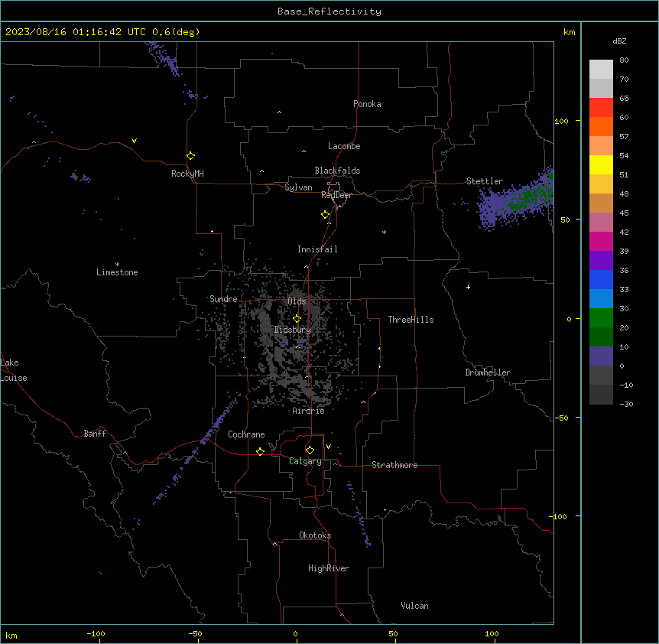Click the yellow diamond marker above Calgary
659x644 pixels.
pos(310,450)
